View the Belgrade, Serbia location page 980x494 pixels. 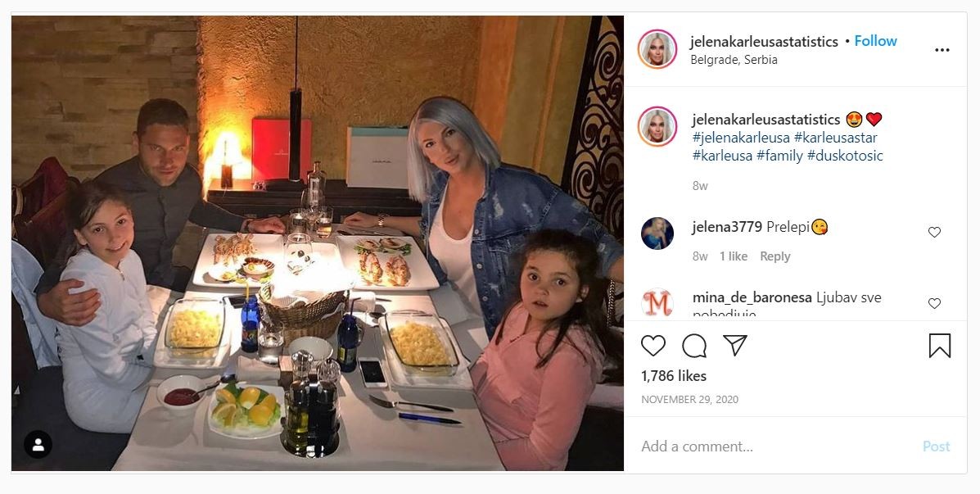(x=734, y=60)
